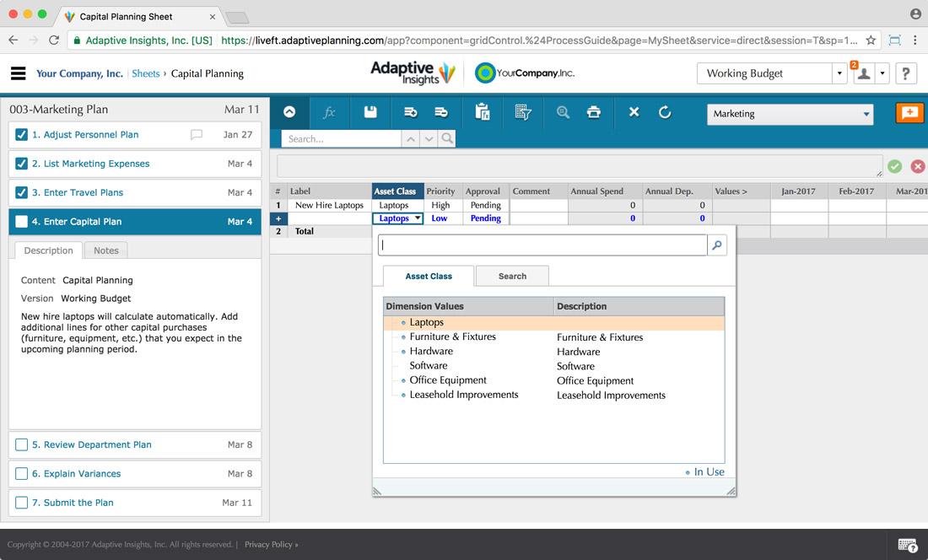Go to previous search result arrow
928x560 pixels.
[x=410, y=139]
